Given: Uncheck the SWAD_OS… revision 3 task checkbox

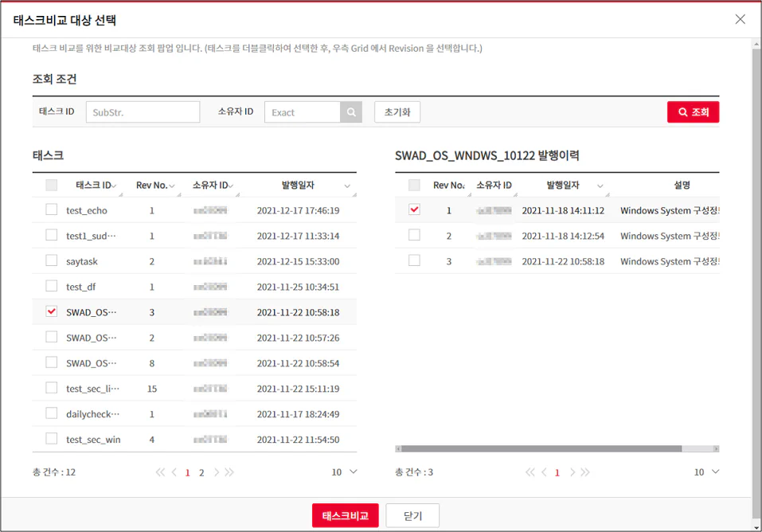Looking at the screenshot, I should pos(51,311).
